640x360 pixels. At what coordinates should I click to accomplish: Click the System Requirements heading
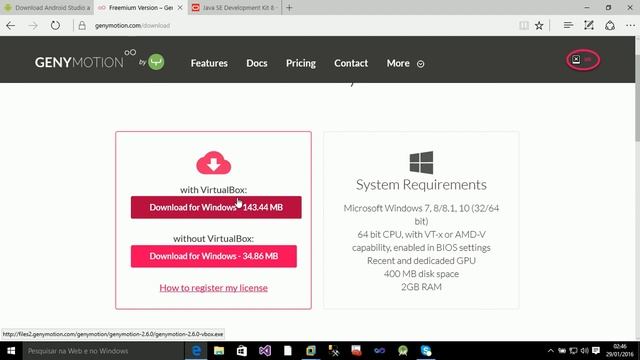click(x=421, y=184)
